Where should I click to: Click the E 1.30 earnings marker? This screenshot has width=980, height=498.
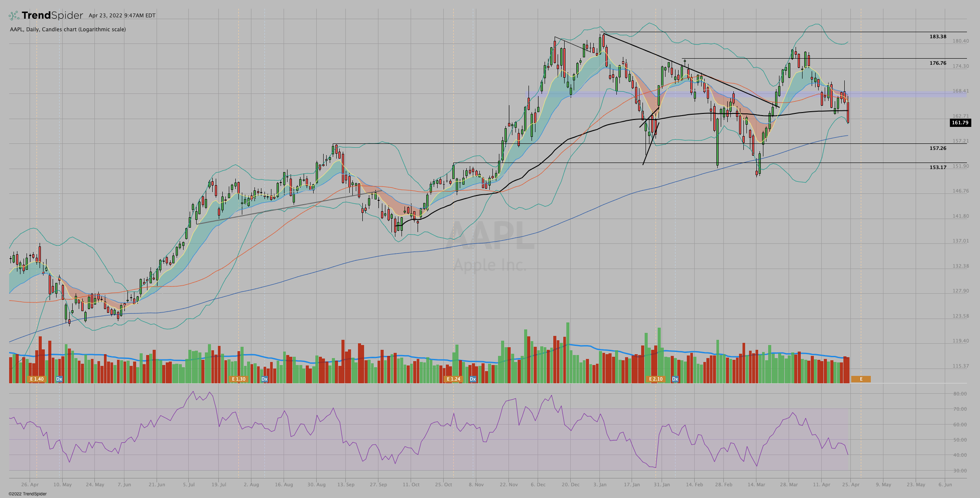pyautogui.click(x=238, y=379)
